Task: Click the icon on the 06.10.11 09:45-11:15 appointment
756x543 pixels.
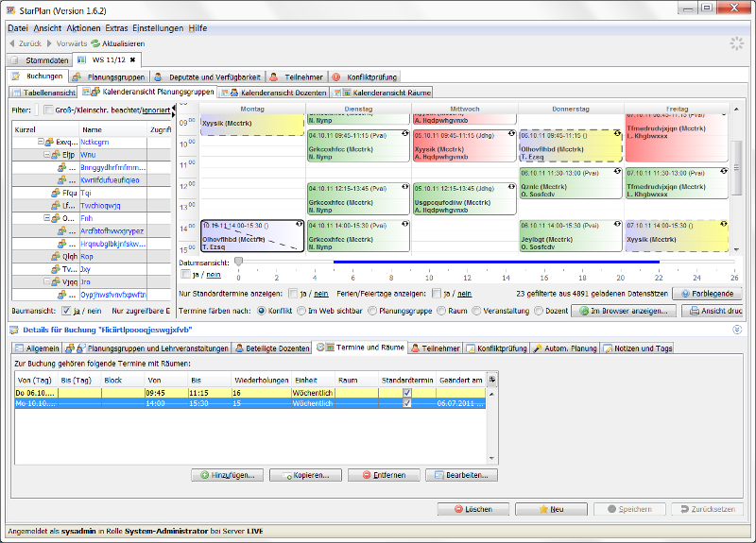Action: coord(618,134)
